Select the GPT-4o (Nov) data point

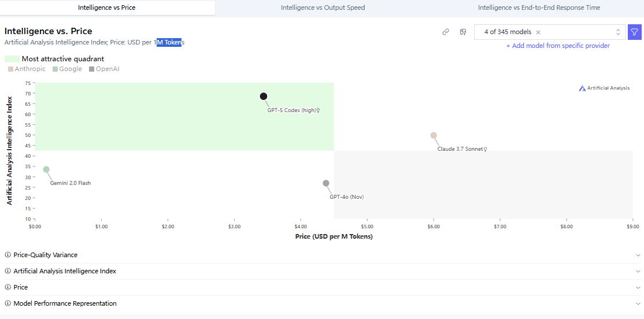pyautogui.click(x=326, y=183)
